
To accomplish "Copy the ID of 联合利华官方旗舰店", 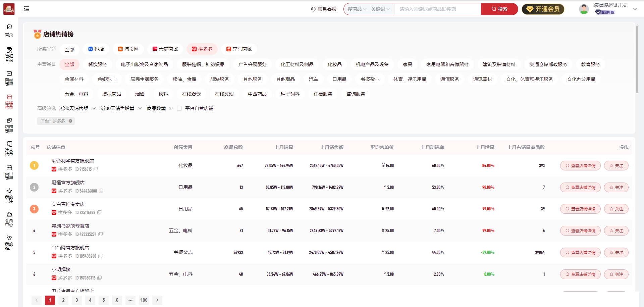I will [x=96, y=169].
